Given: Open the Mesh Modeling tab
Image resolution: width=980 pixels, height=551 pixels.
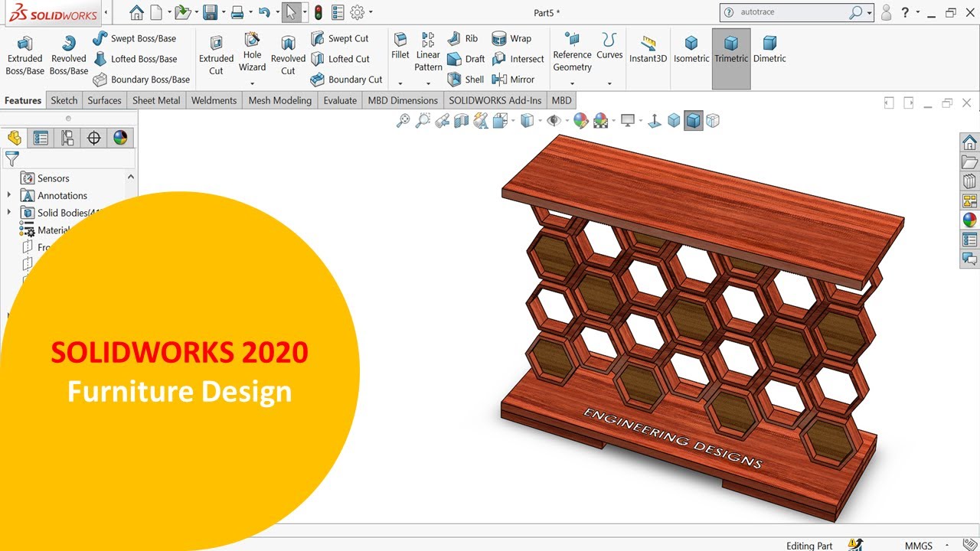Looking at the screenshot, I should click(280, 100).
